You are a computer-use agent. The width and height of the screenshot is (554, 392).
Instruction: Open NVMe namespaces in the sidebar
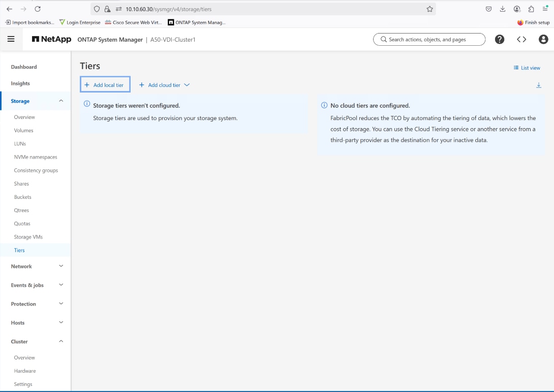click(36, 157)
